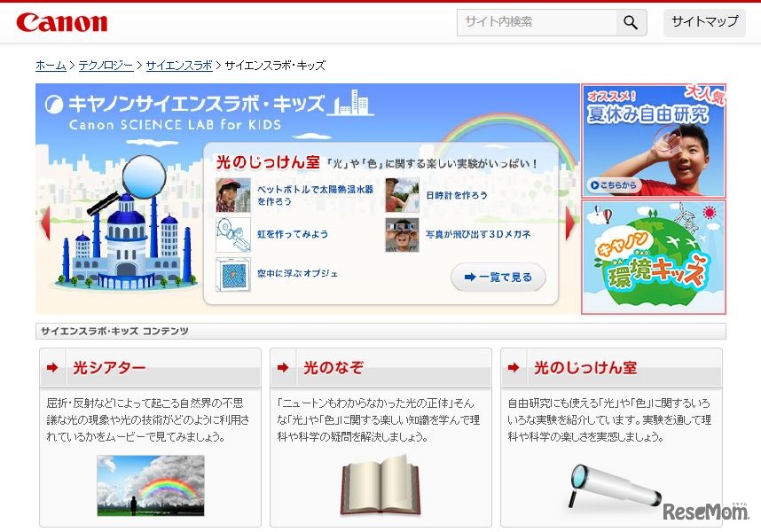Click the こちらから button on banner
Screen dimensions: 761x532
pyautogui.click(x=615, y=185)
